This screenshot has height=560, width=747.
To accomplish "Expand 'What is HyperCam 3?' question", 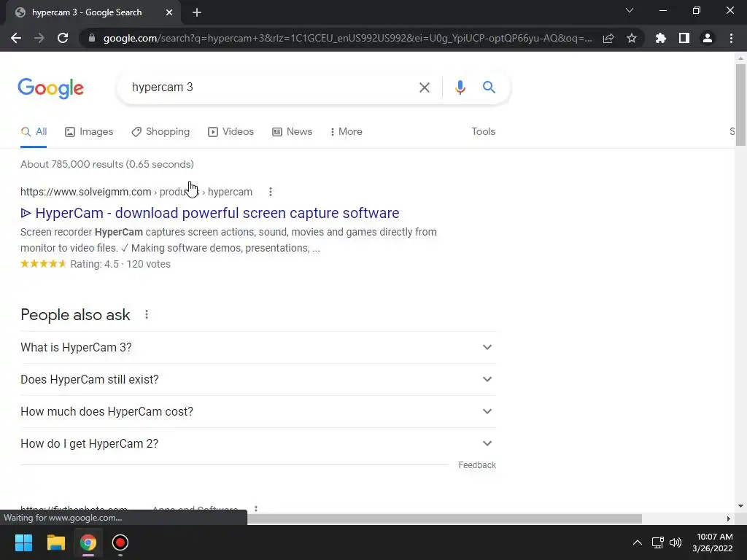I will point(258,348).
